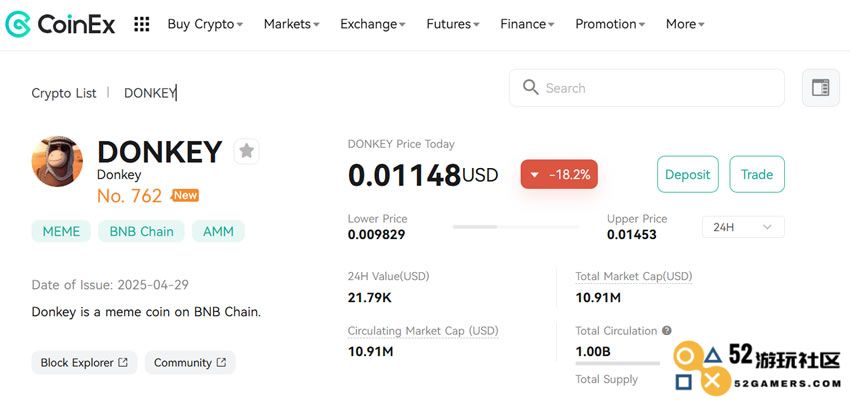
Task: Open the Promotion menu
Action: pyautogui.click(x=610, y=24)
